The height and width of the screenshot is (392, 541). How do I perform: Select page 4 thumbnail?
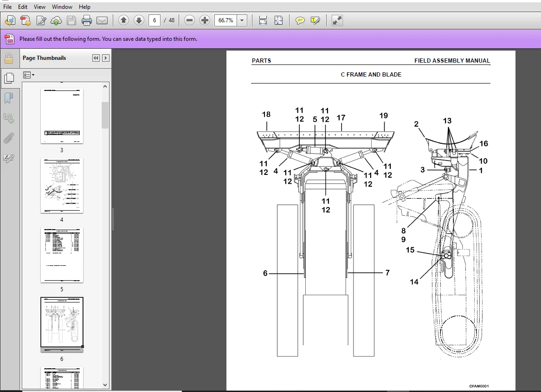62,186
